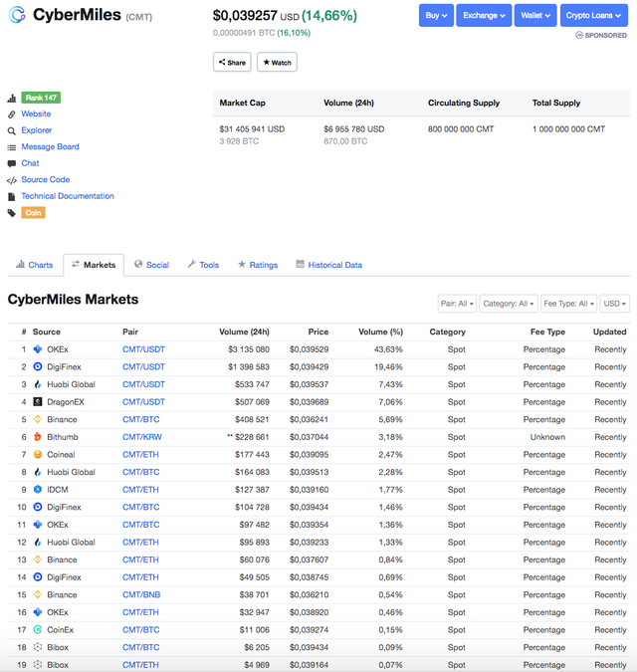Click the document icon beside Technical Documentation

12,197
